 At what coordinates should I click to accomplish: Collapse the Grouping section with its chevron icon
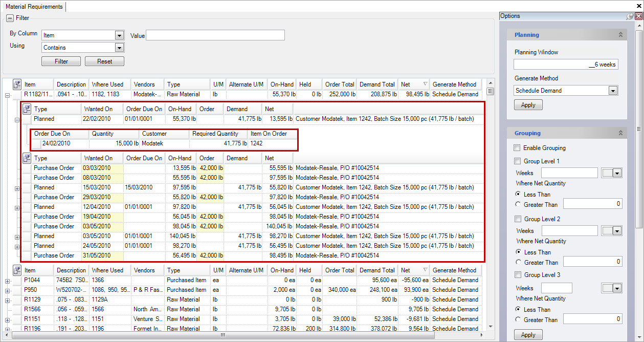pos(620,133)
